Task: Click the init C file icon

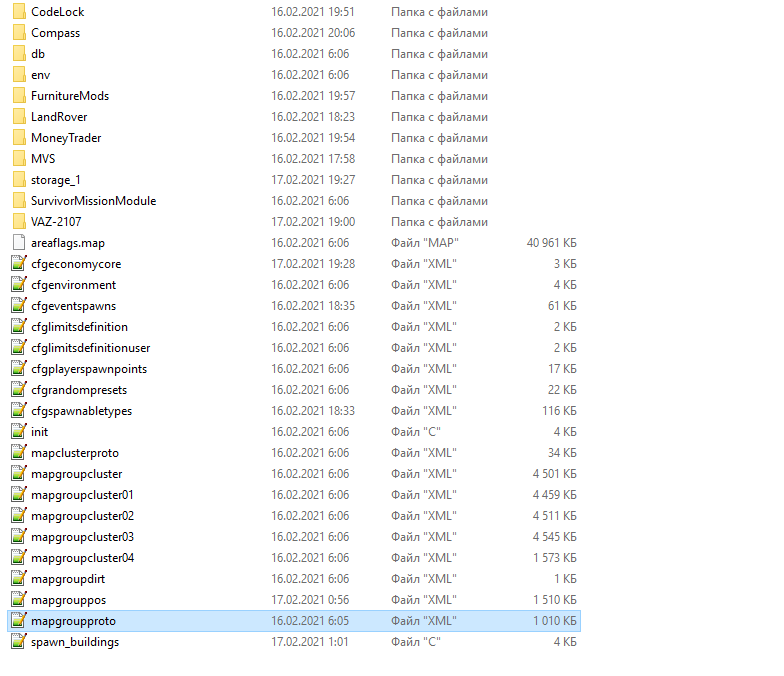Action: (19, 432)
